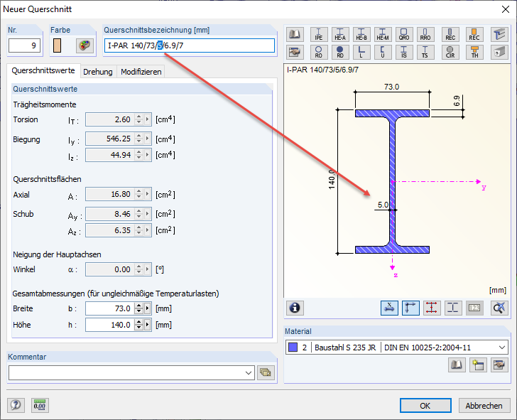Select the U channel section icon

coord(383,52)
